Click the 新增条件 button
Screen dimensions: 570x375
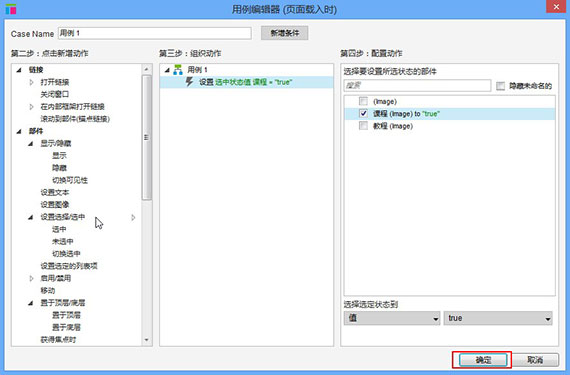coord(285,33)
